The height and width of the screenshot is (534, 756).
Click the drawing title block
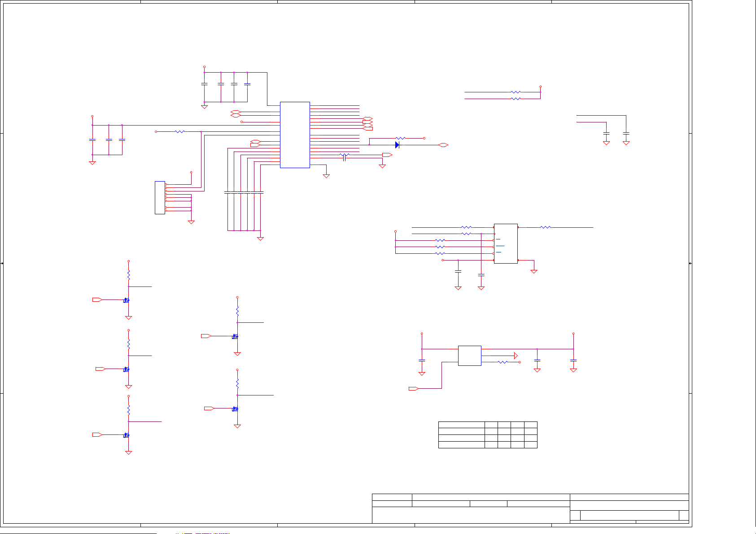coord(530,508)
